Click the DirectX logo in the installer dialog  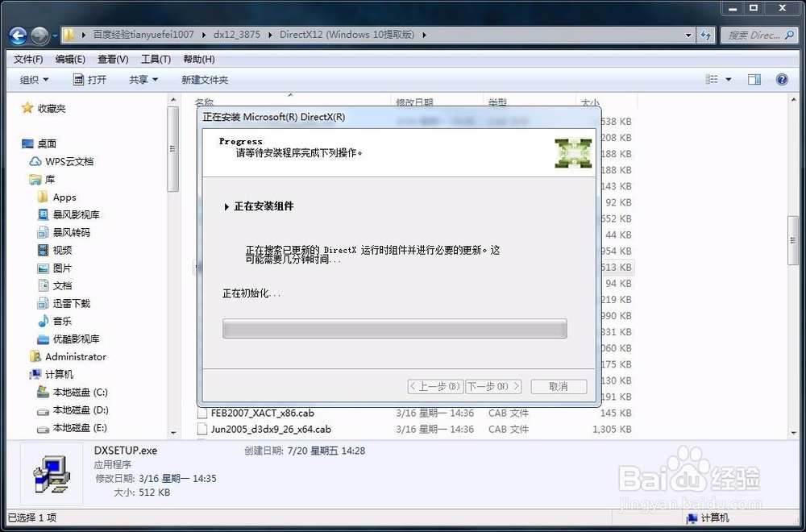tap(572, 152)
